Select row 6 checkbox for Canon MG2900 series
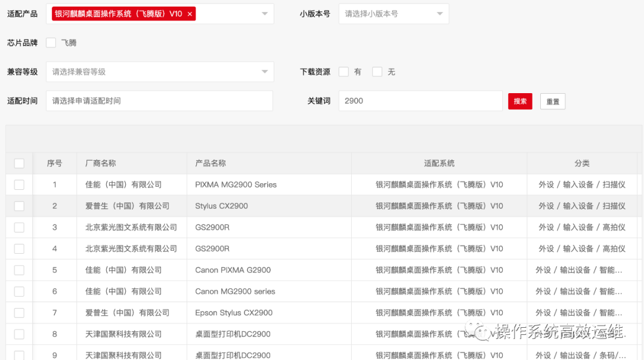The image size is (644, 360). 19,292
